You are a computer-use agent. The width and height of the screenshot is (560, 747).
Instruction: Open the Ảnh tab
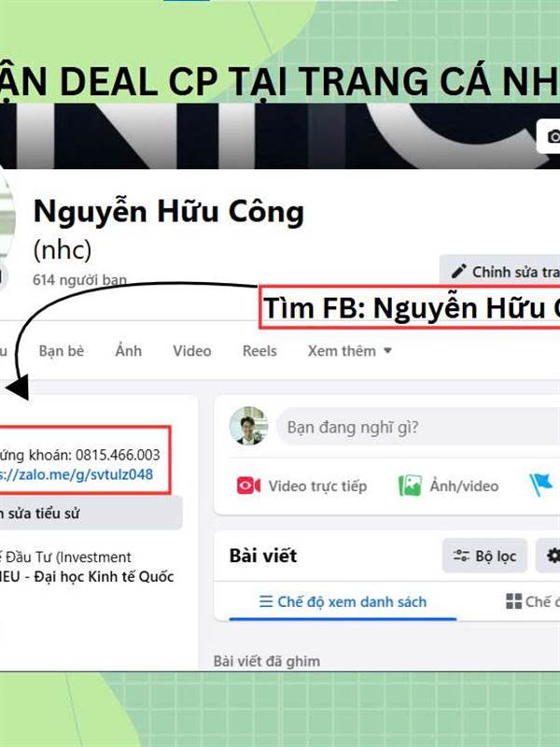click(129, 351)
